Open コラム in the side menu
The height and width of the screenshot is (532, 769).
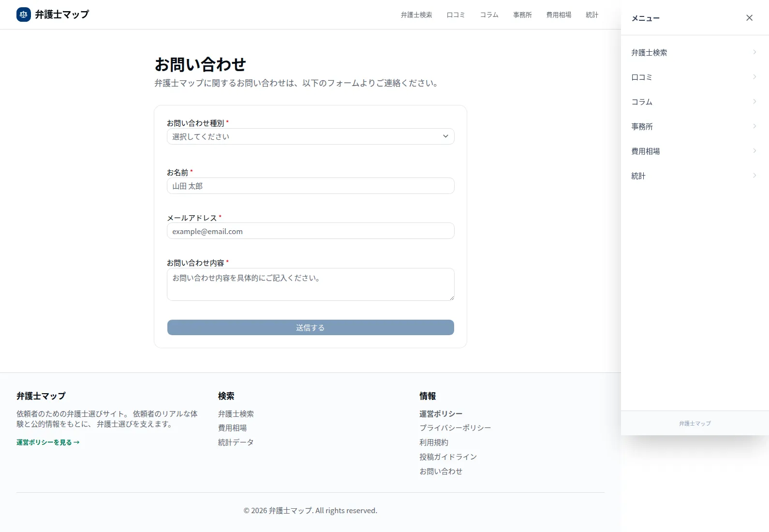tap(695, 102)
